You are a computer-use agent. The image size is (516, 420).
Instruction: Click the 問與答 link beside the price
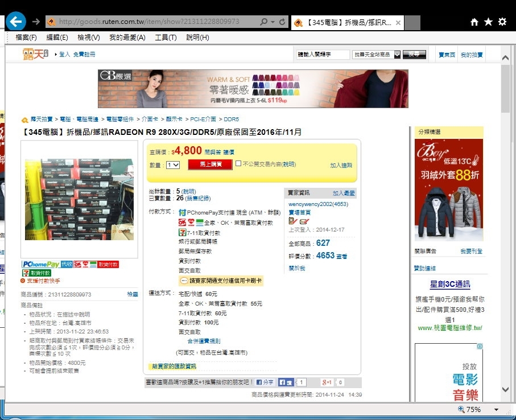213,152
